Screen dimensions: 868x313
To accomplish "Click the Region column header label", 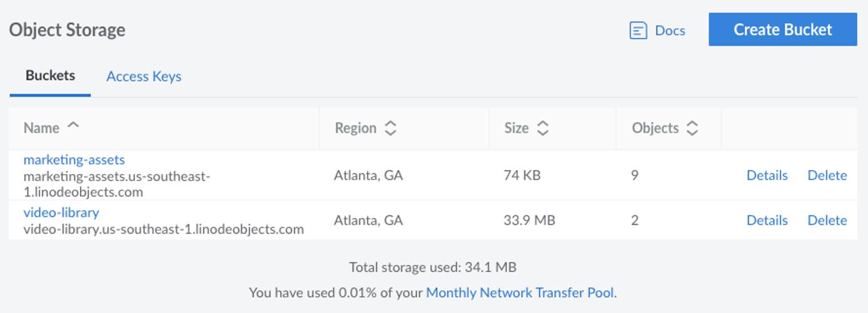I will click(x=355, y=128).
